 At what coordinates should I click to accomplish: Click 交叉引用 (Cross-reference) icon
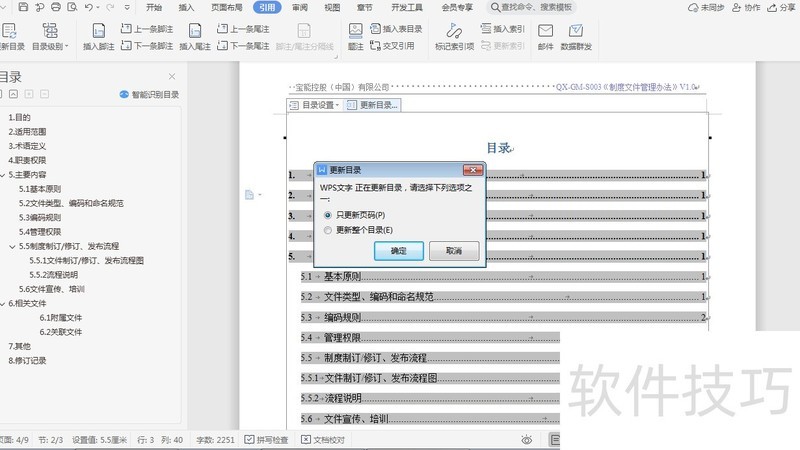point(392,46)
